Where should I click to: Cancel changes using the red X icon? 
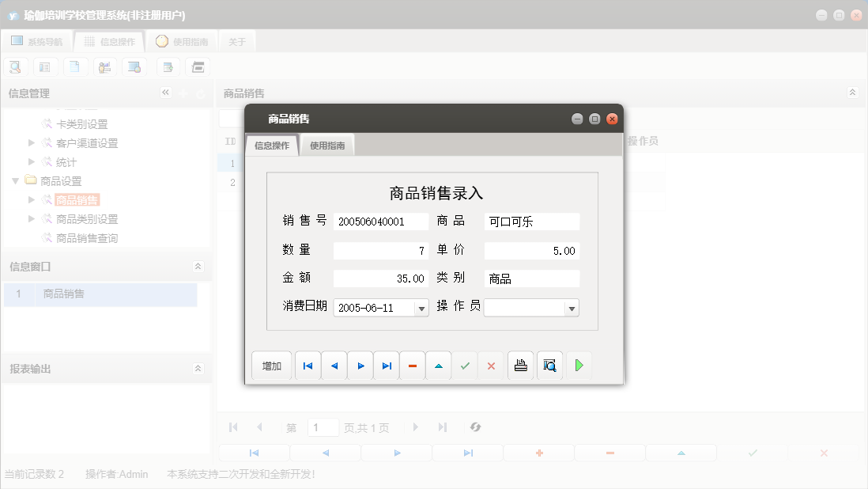(x=490, y=365)
